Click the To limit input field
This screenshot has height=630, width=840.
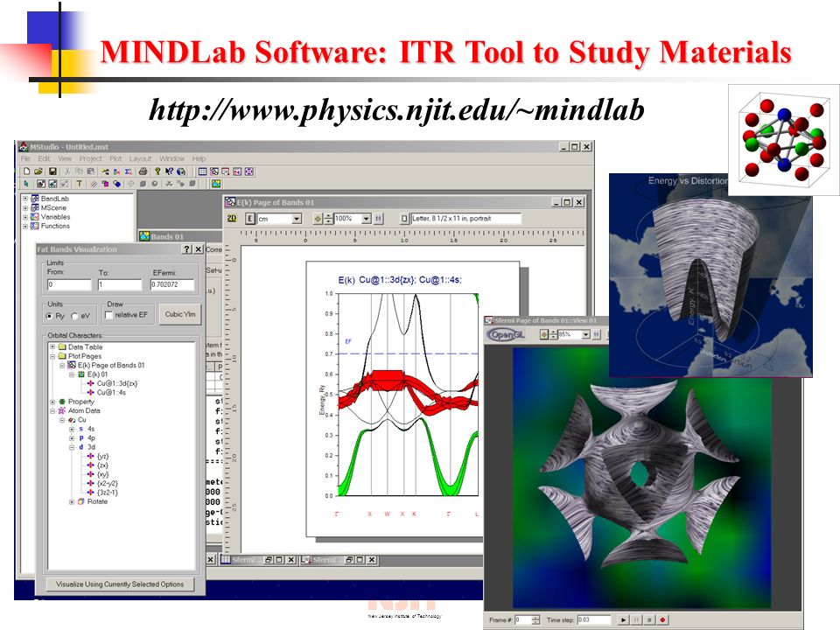pos(120,284)
